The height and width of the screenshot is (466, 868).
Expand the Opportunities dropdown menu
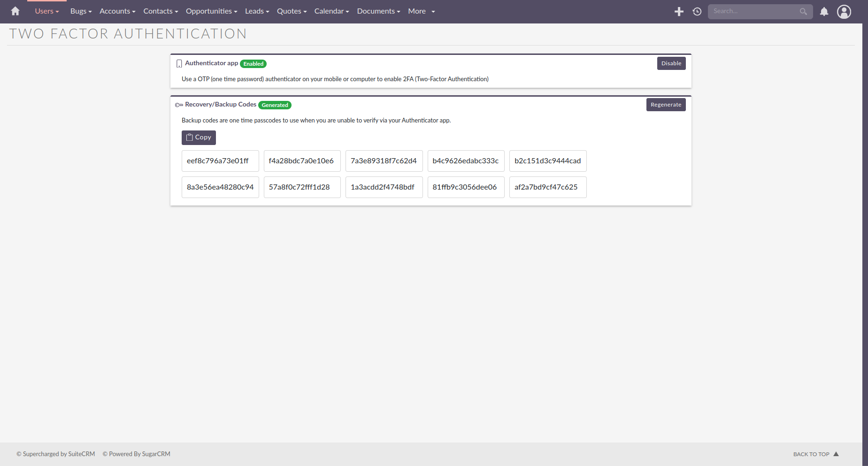coord(211,11)
